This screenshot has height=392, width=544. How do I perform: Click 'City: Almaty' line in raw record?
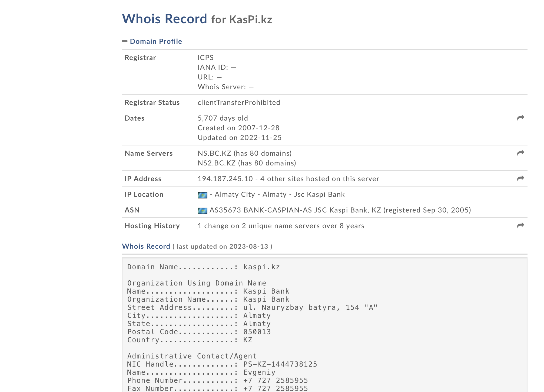click(x=199, y=316)
